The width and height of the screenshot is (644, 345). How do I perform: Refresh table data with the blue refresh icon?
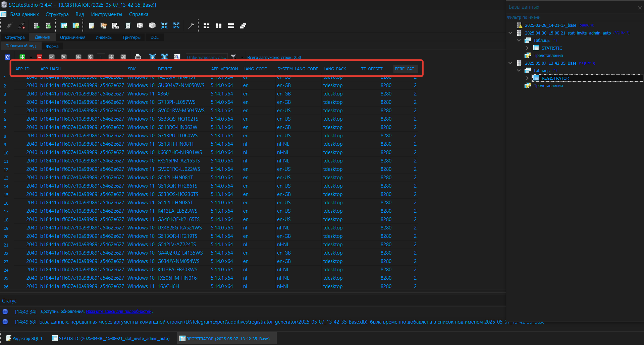click(x=7, y=57)
